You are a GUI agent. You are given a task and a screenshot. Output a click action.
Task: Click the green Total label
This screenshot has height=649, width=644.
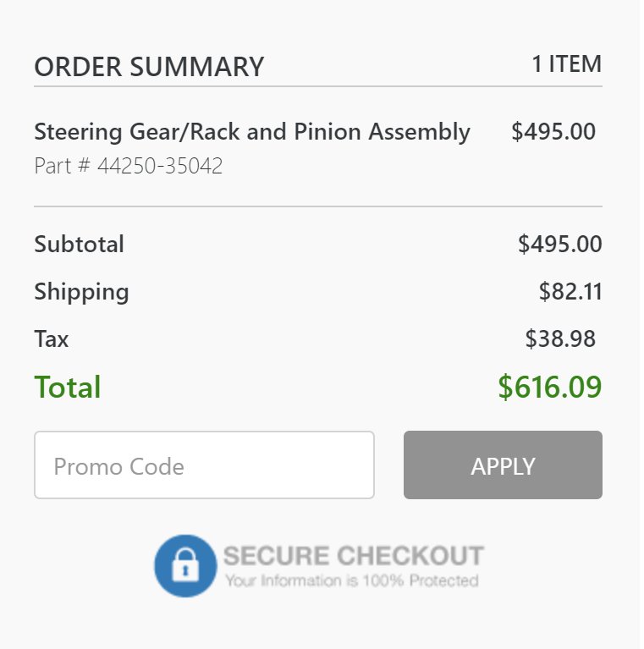[x=68, y=387]
